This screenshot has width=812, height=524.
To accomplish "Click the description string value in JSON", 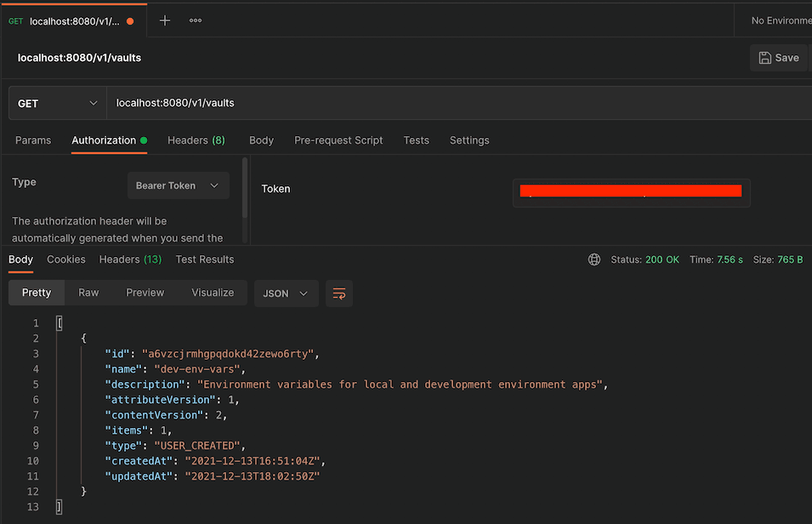I will [x=400, y=384].
